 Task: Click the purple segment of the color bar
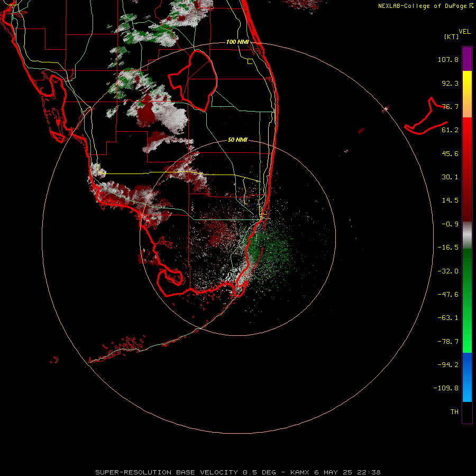click(x=467, y=59)
